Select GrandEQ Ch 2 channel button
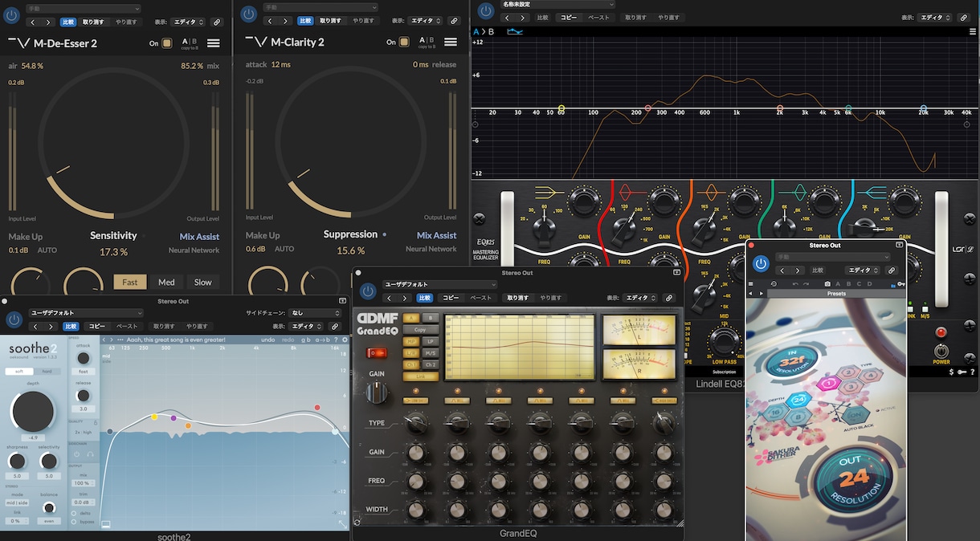This screenshot has width=980, height=541. pos(431,364)
